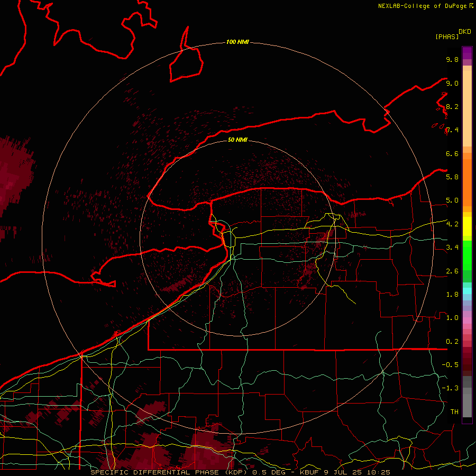Click the [PHAS] units label

447,36
